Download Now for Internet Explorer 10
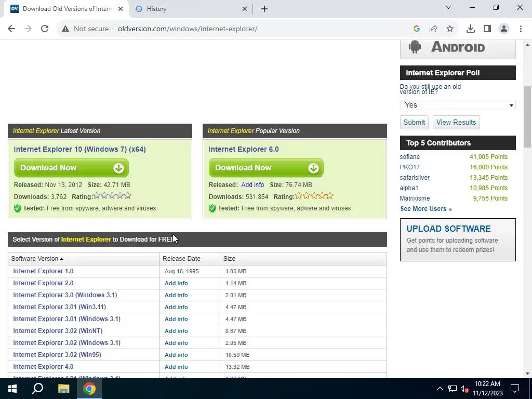Screen dimensions: 532x399 click(71, 168)
